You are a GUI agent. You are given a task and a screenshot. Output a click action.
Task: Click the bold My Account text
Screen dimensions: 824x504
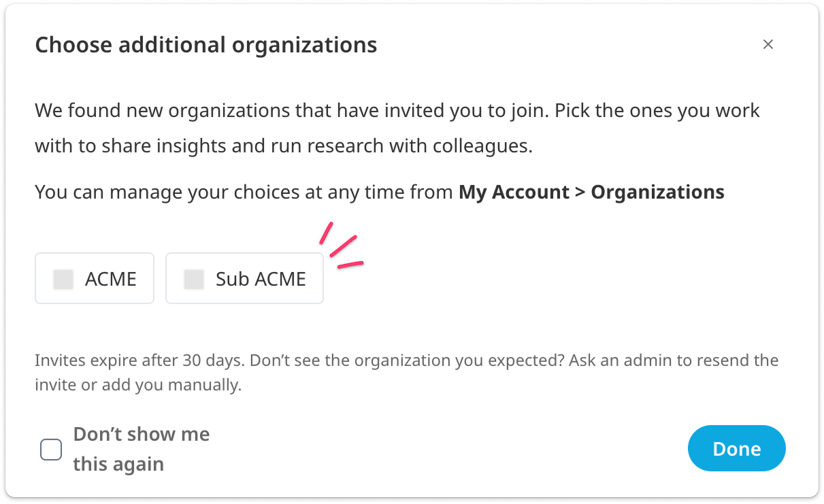(x=514, y=192)
